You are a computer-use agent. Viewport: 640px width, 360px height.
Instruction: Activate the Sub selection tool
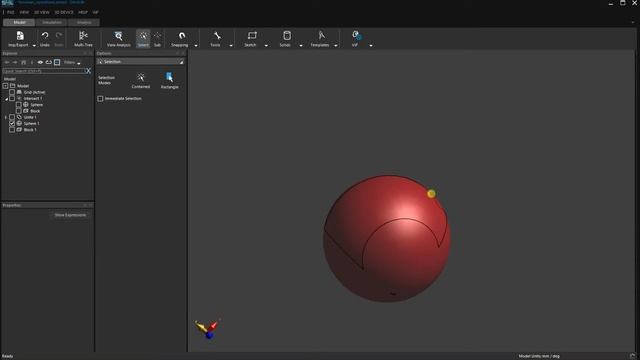coord(157,39)
